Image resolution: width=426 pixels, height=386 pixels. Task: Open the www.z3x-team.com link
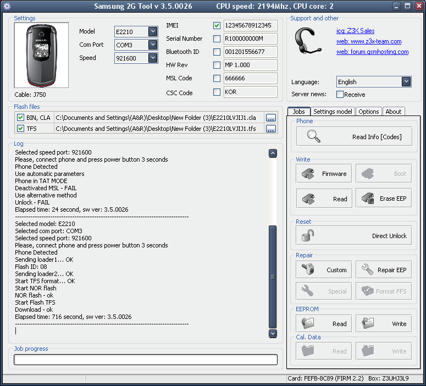[x=369, y=41]
